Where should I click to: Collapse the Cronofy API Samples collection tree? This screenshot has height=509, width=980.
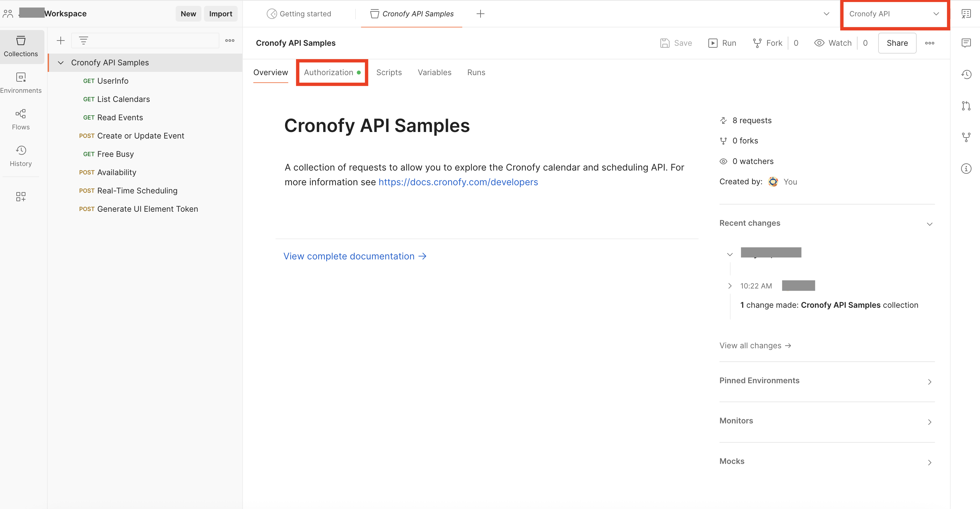60,62
